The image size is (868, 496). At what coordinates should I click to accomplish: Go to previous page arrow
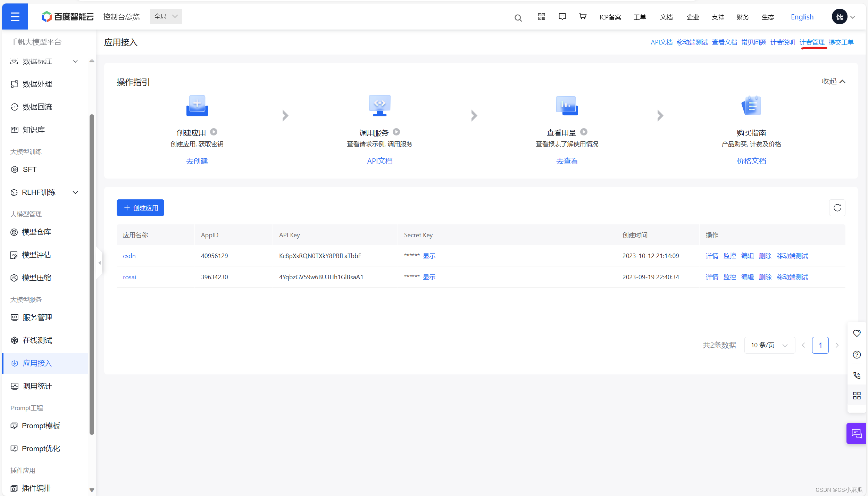(x=803, y=345)
